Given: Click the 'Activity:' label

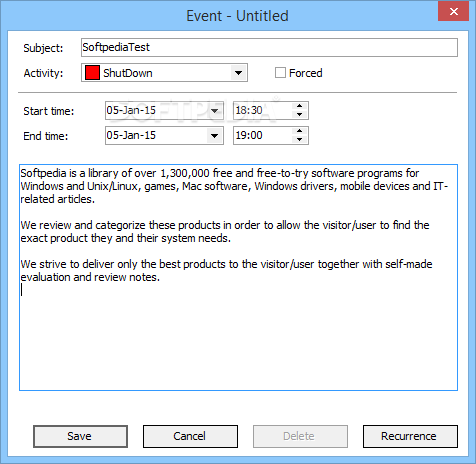Looking at the screenshot, I should 43,73.
